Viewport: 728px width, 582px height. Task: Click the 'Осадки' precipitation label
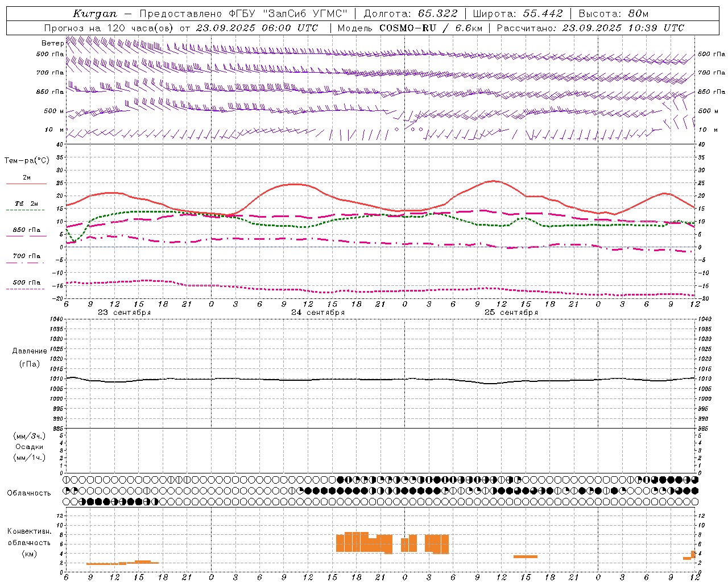30,447
